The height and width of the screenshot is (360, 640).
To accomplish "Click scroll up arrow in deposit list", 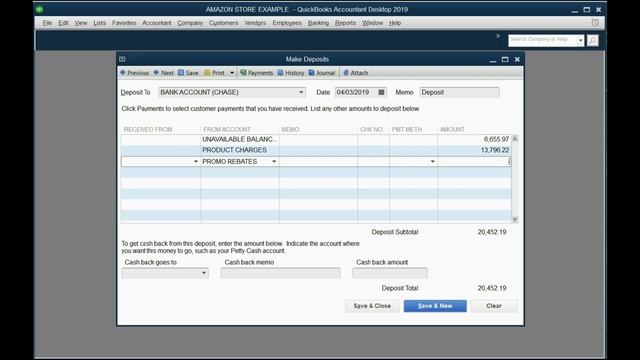I will (x=515, y=138).
